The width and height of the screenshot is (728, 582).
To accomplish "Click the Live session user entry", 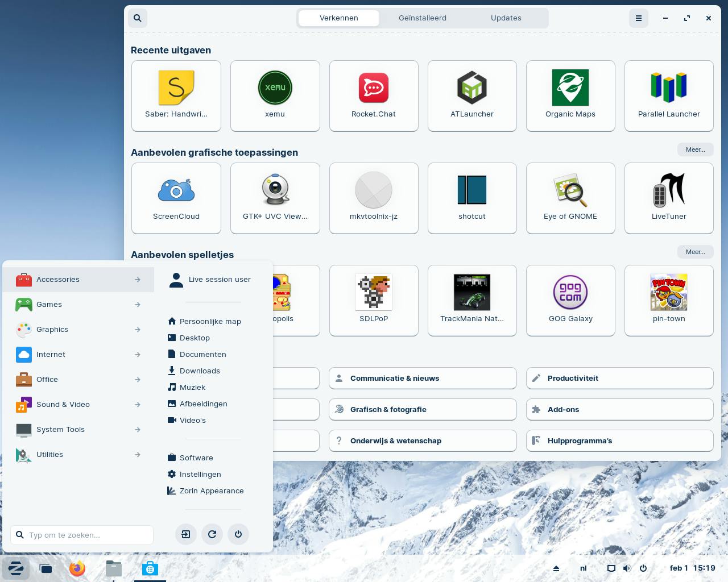I will pos(210,280).
